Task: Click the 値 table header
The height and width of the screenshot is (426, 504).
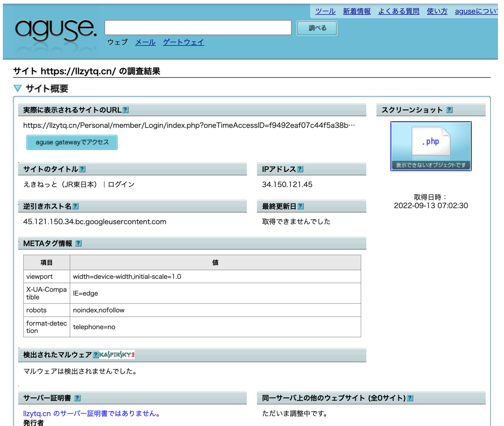Action: pos(215,262)
